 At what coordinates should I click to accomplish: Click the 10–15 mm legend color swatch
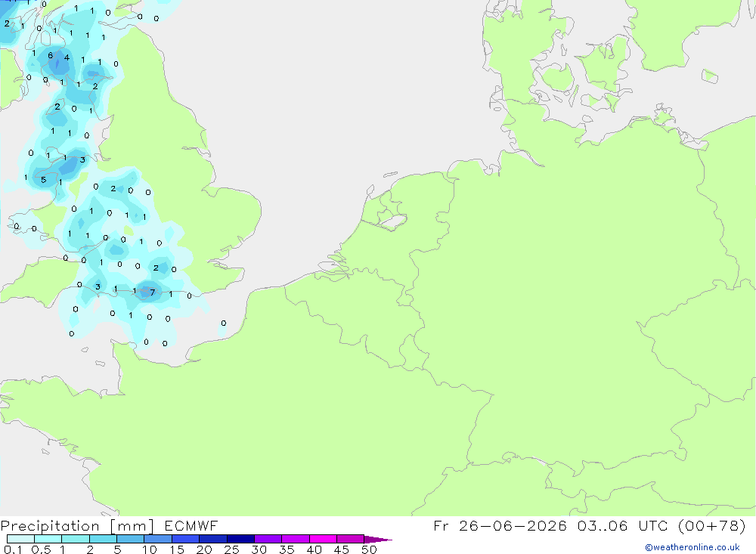tap(158, 539)
